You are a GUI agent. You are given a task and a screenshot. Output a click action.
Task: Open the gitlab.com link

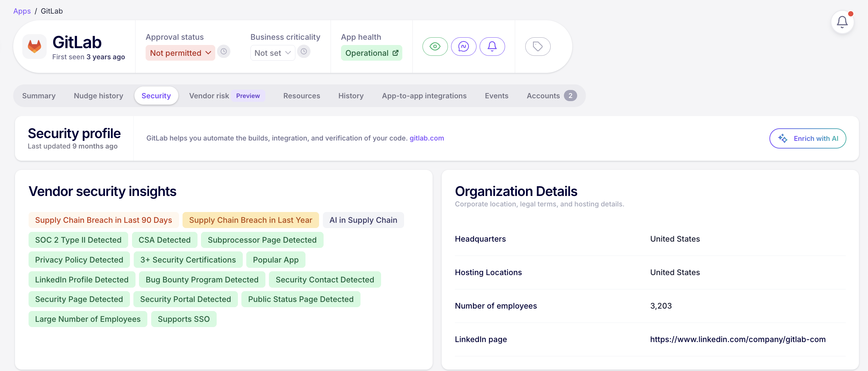point(427,138)
